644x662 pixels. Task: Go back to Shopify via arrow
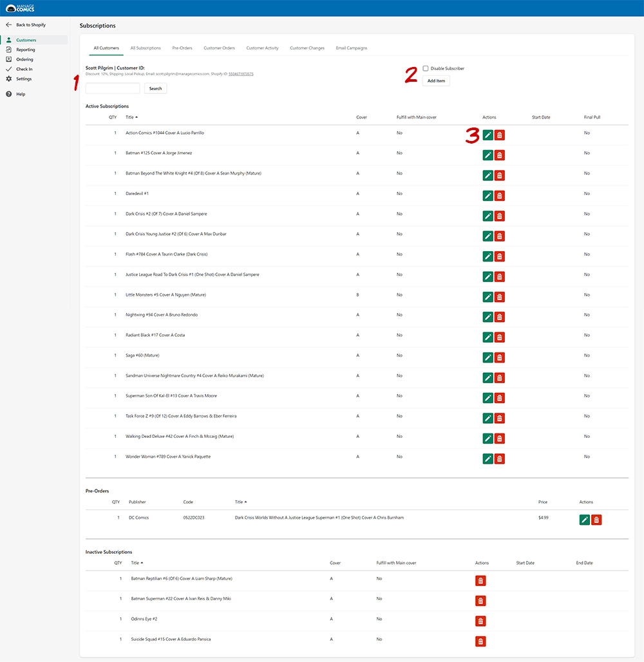point(8,25)
